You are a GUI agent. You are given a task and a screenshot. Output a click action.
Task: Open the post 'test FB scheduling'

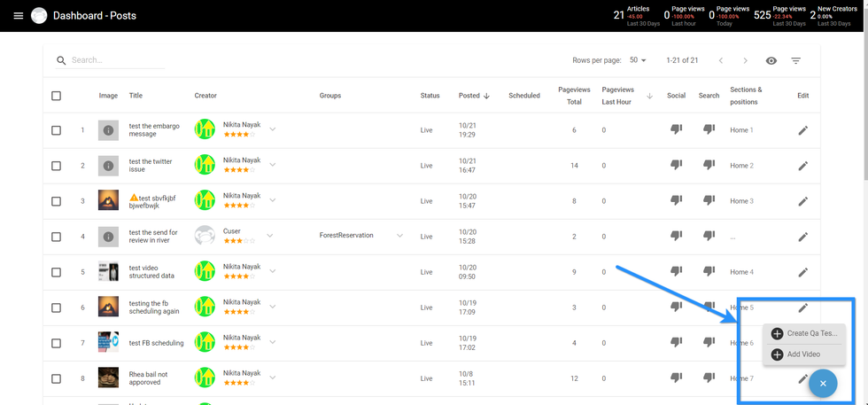tap(156, 343)
